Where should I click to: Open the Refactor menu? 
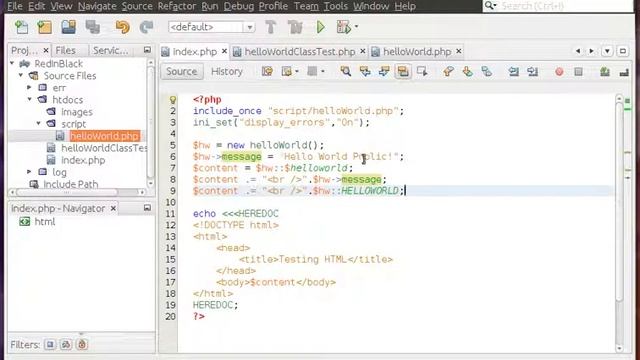point(177,6)
